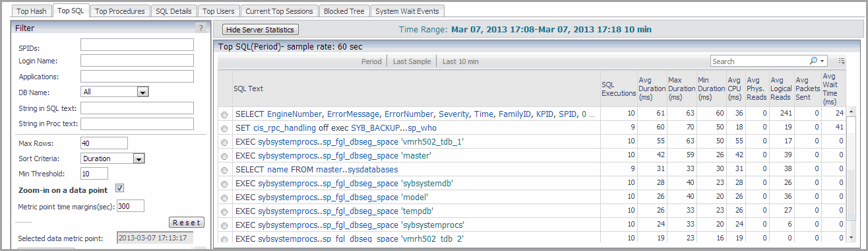Toggle Zoom-in on a data point checkbox
Viewport: 868px width, 251px height.
tap(120, 188)
